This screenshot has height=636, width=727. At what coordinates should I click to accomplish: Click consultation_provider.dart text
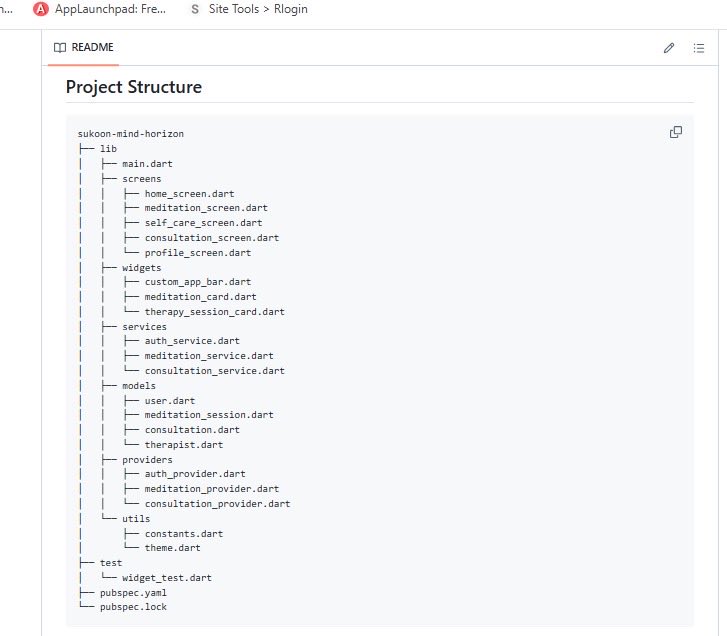pos(217,503)
